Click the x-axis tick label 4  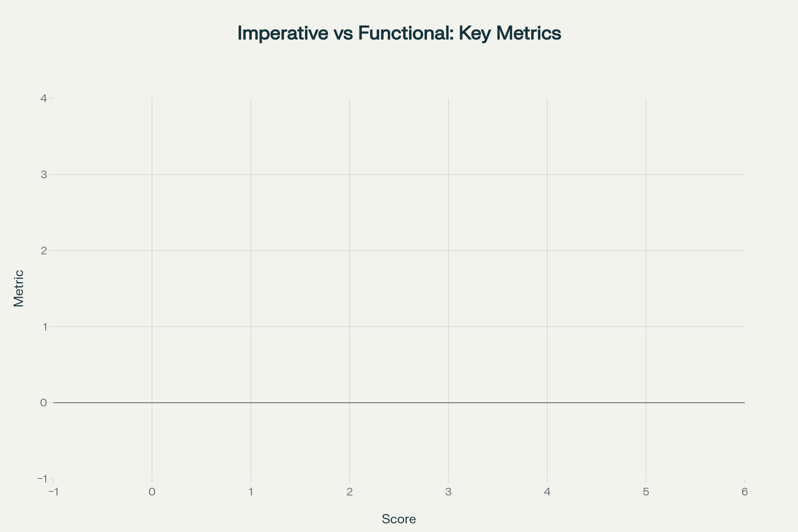(547, 492)
